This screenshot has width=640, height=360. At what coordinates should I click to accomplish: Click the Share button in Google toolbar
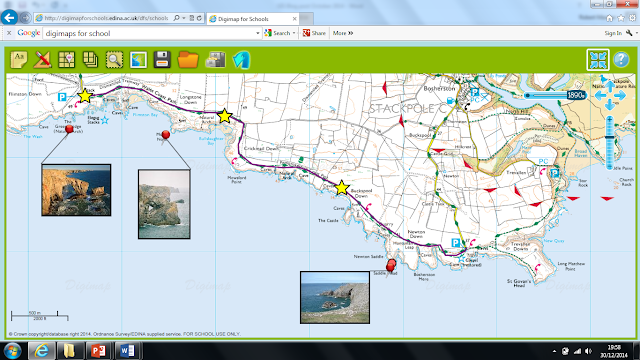click(314, 33)
